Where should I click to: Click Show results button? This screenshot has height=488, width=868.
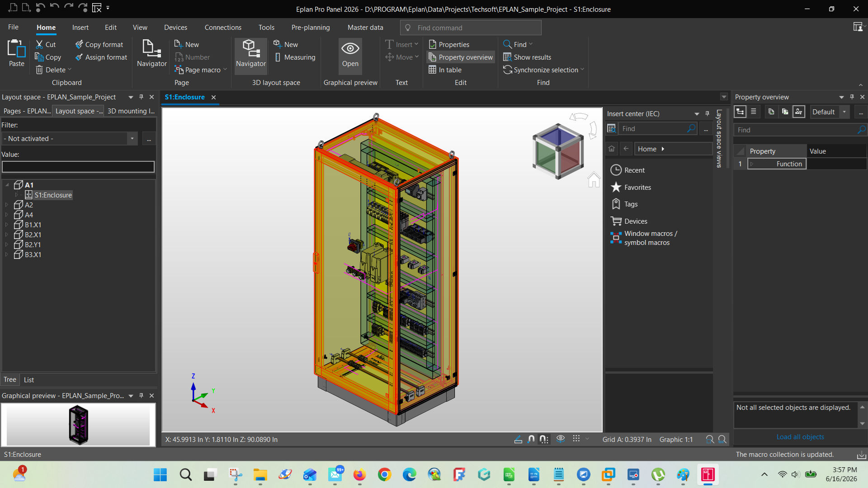tap(527, 57)
